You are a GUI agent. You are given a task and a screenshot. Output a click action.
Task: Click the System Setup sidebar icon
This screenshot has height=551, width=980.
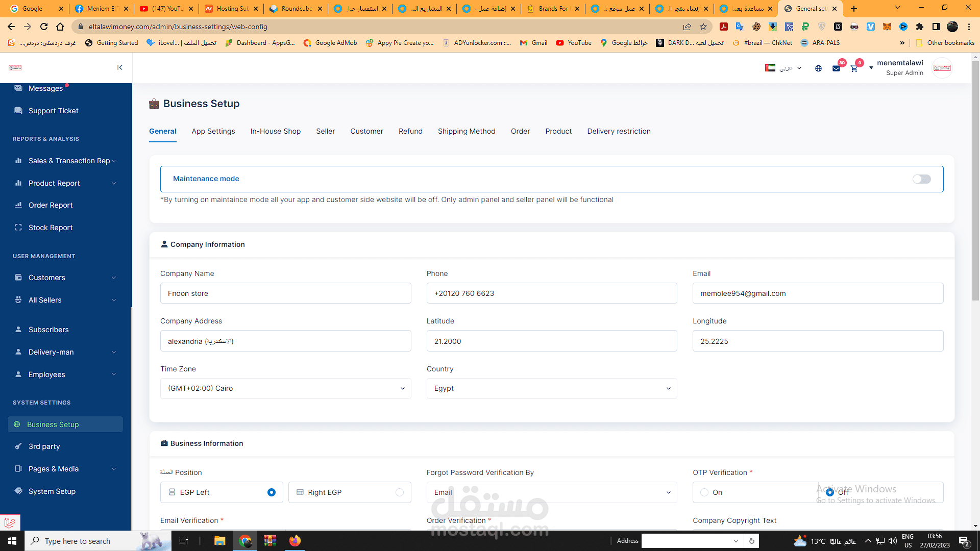point(18,491)
